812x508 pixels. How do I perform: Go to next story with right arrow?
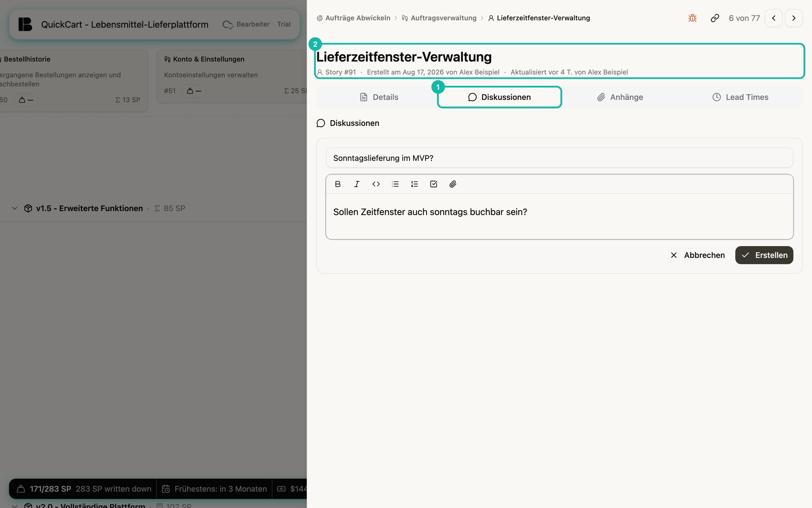click(x=794, y=18)
